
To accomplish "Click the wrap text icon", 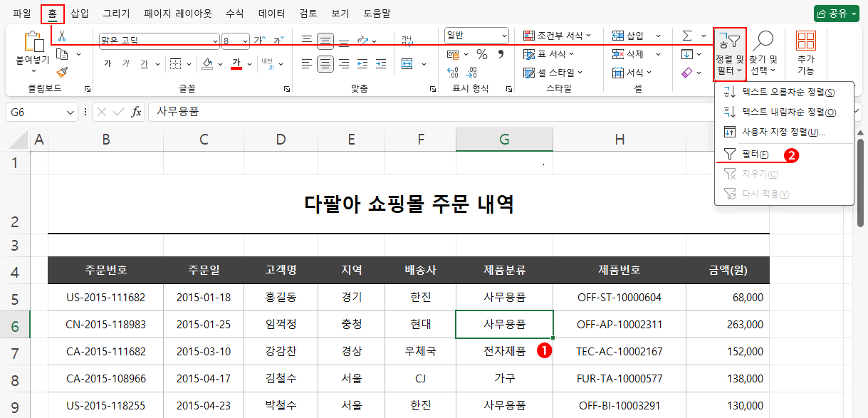I will (407, 41).
